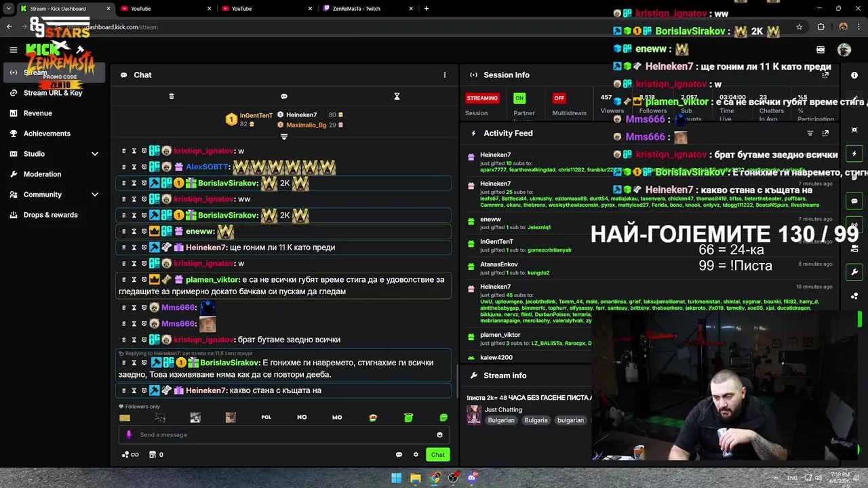868x488 pixels.
Task: Click shield icon on plamen_viktor's message
Action: click(x=144, y=279)
